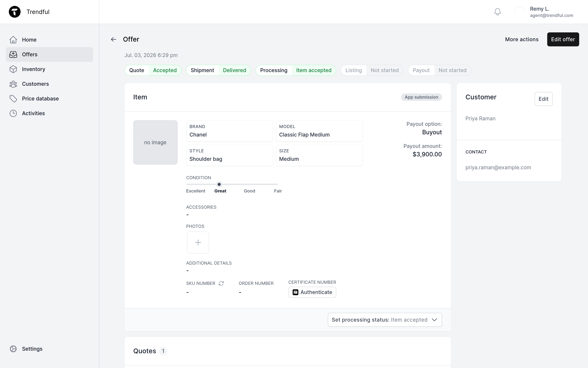Image resolution: width=588 pixels, height=368 pixels.
Task: Click the Activities clock icon
Action: click(x=13, y=113)
